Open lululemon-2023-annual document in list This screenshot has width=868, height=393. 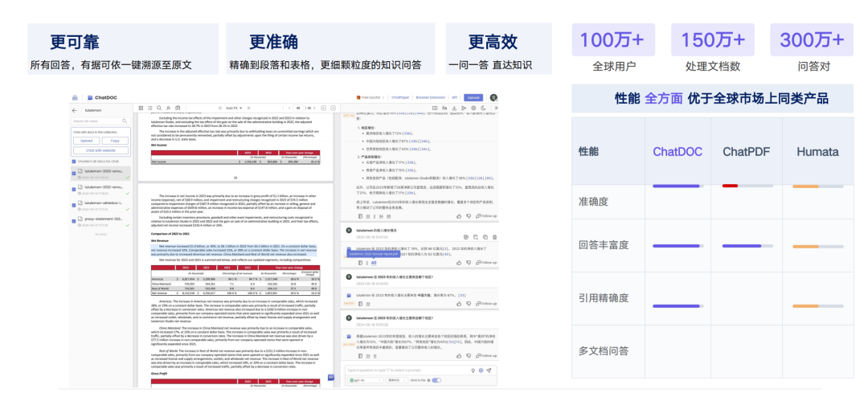[x=100, y=174]
